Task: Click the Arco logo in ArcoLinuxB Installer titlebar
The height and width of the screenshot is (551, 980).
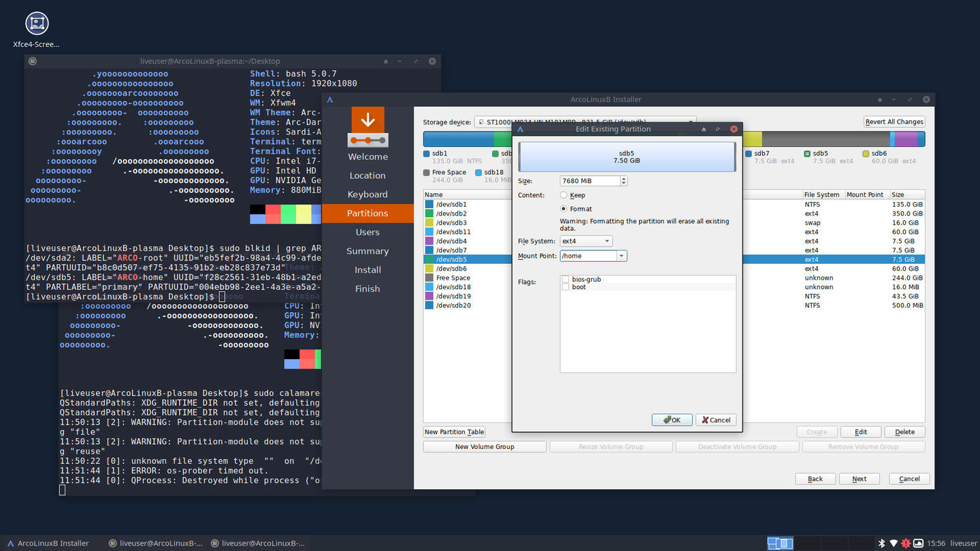Action: [330, 99]
